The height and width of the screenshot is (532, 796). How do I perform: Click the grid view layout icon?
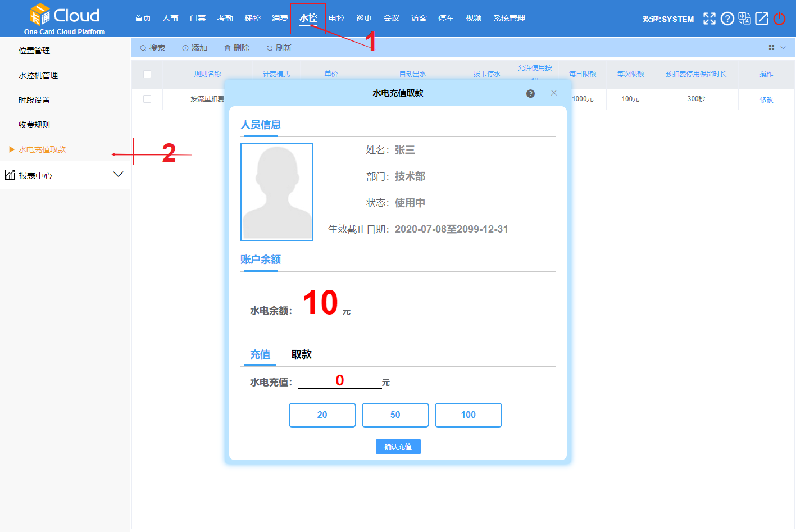[x=771, y=48]
